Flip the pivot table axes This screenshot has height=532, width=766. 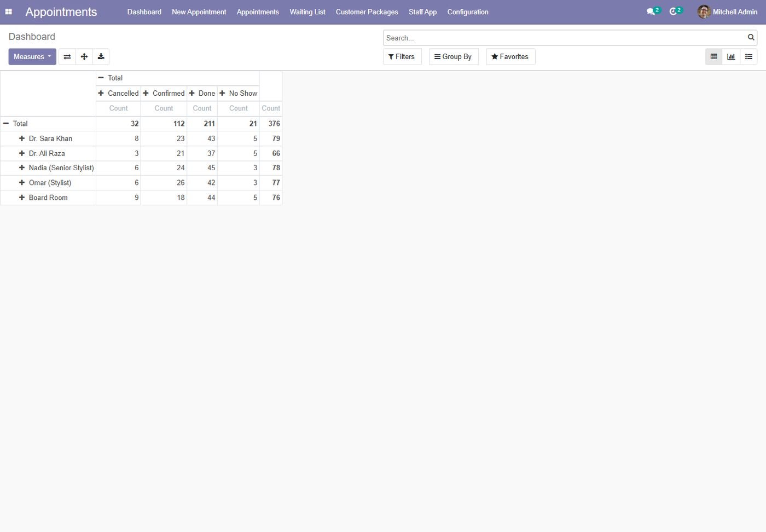[x=67, y=56]
